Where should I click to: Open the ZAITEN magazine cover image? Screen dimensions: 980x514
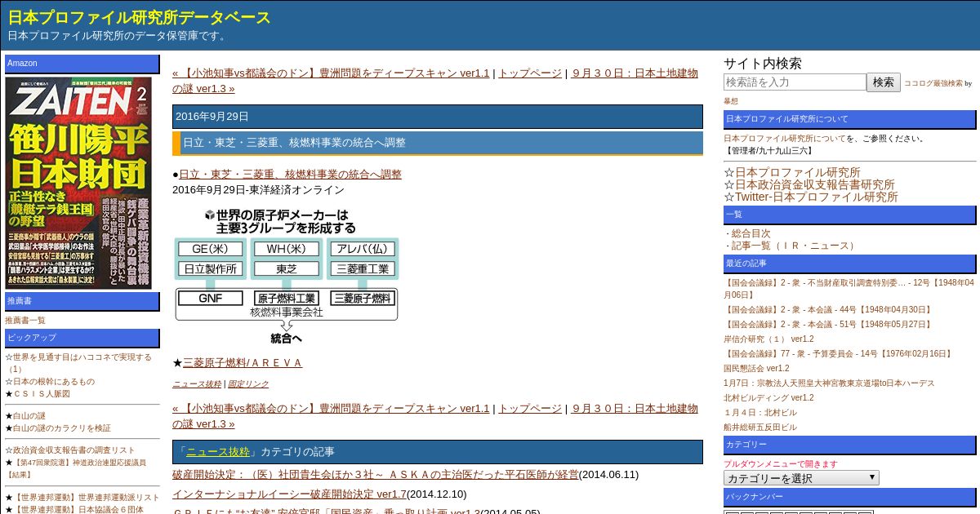point(78,183)
